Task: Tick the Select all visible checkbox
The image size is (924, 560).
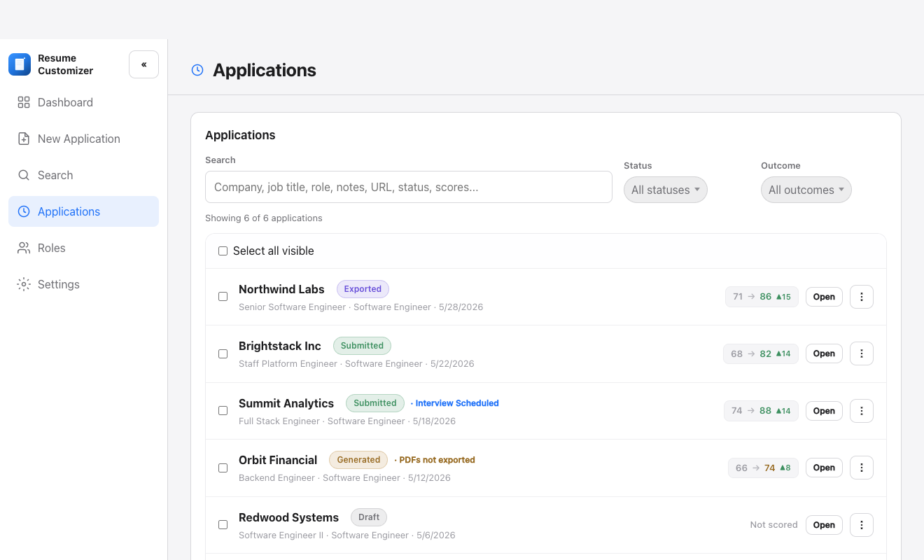Action: click(x=223, y=251)
